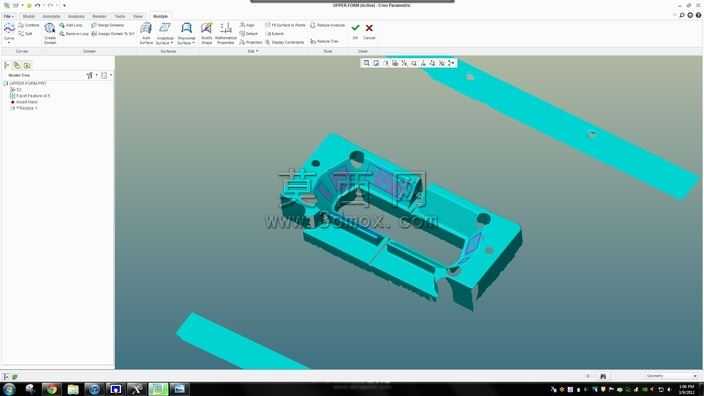Click the Find binoculars icon in status bar
Screen dimensions: 704x396
click(x=603, y=376)
